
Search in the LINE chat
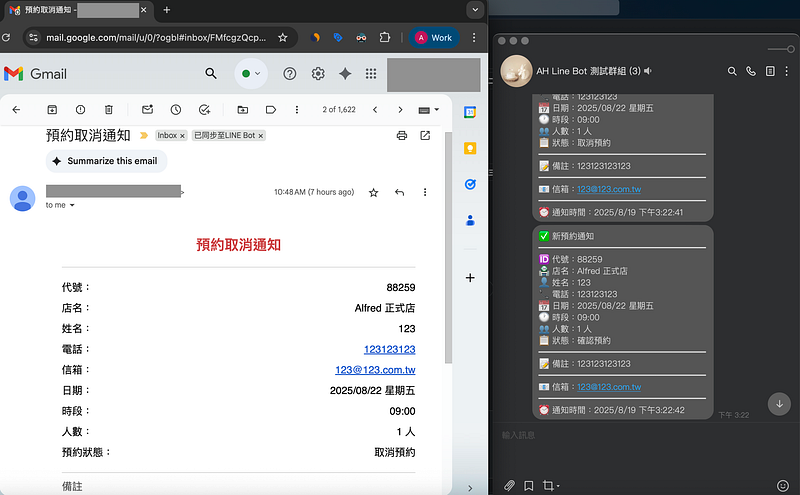tap(732, 71)
